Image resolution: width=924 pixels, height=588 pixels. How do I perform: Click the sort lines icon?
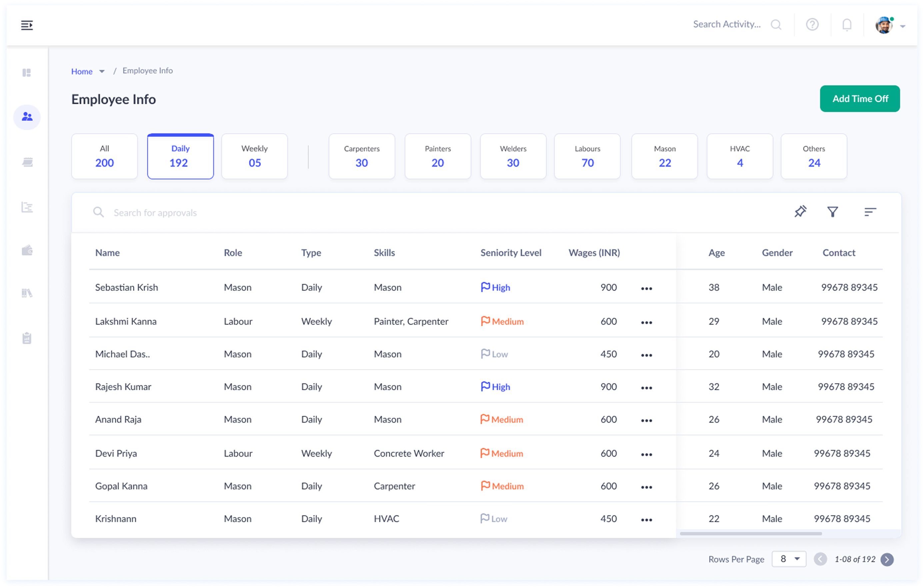tap(870, 212)
